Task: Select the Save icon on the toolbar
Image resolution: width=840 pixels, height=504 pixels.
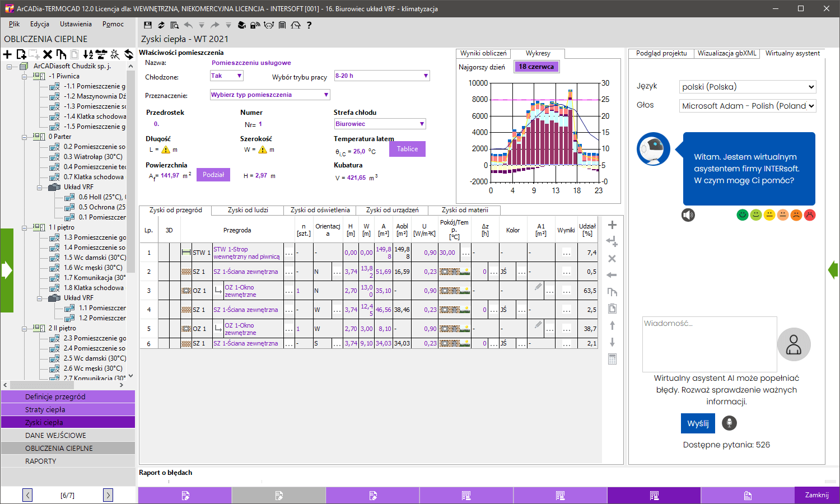Action: coord(147,25)
